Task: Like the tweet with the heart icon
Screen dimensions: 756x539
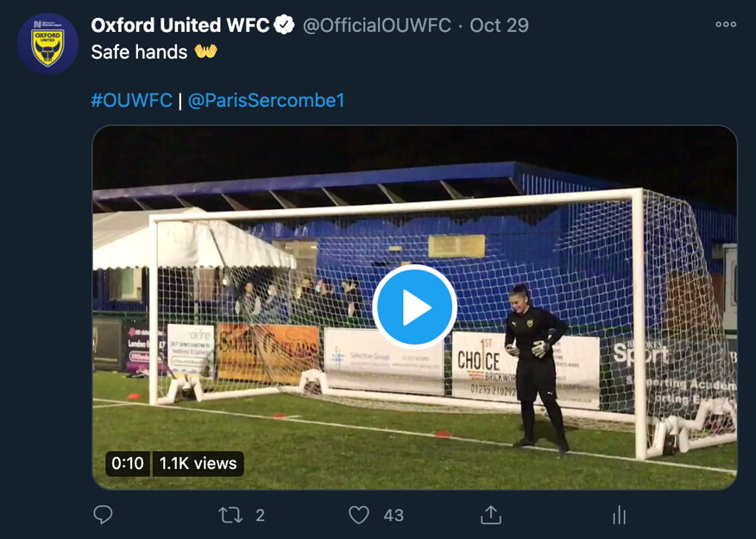Action: pyautogui.click(x=359, y=515)
